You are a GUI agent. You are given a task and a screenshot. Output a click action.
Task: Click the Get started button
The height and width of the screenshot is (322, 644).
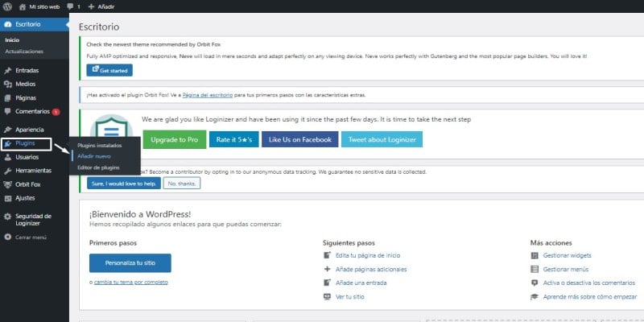[x=109, y=70]
